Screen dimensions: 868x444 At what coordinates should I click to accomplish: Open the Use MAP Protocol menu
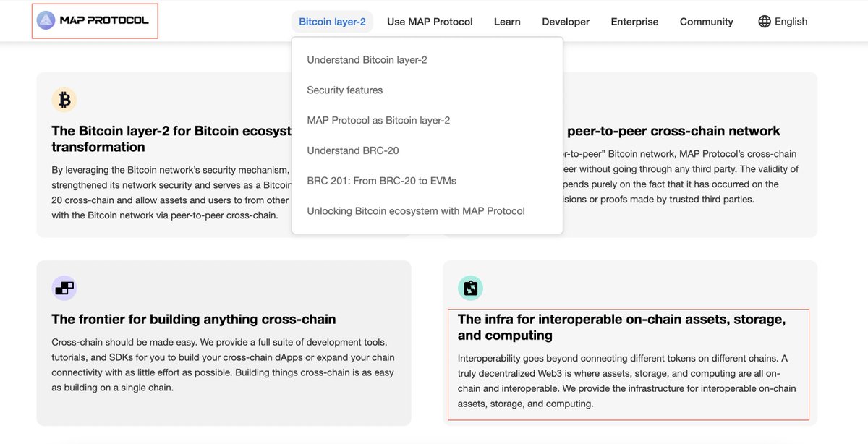pyautogui.click(x=430, y=22)
